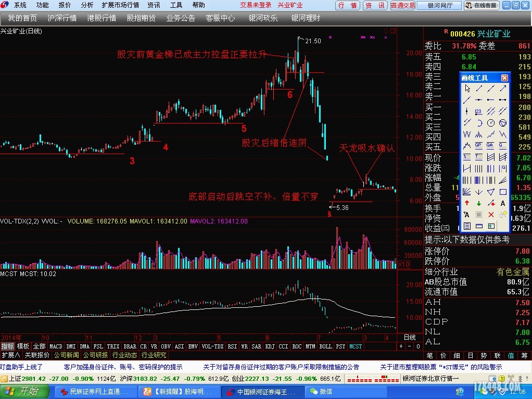Select the arrow pointer drawing tool
The height and width of the screenshot is (399, 532).
[467, 89]
